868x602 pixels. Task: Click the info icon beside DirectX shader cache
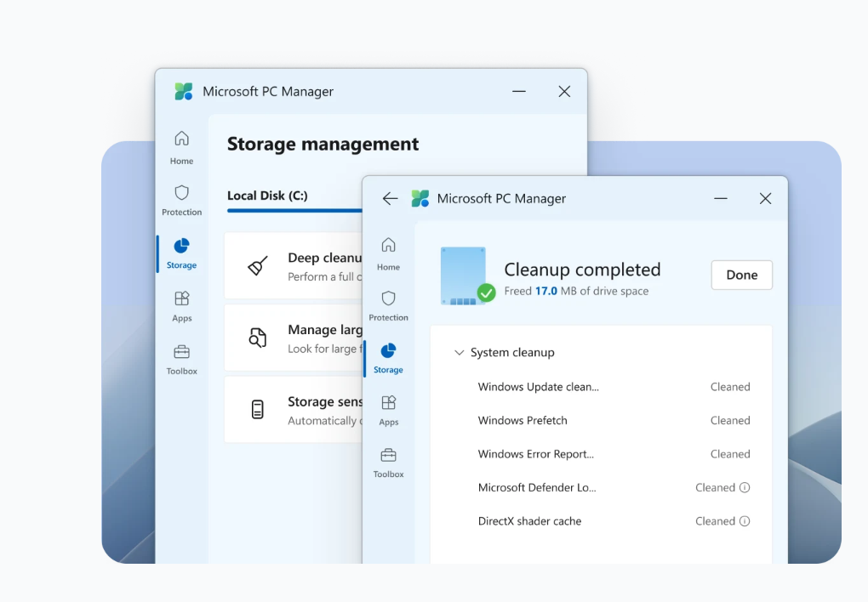click(745, 521)
